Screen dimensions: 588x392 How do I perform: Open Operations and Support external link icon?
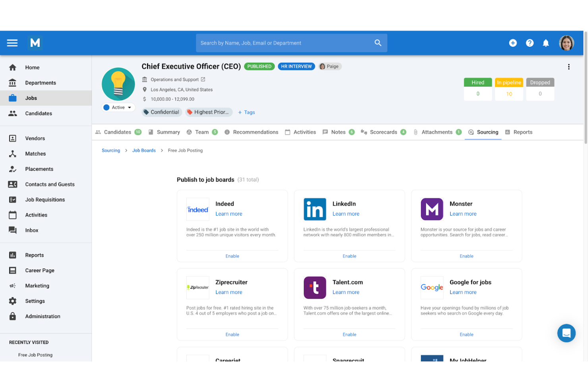click(x=203, y=79)
